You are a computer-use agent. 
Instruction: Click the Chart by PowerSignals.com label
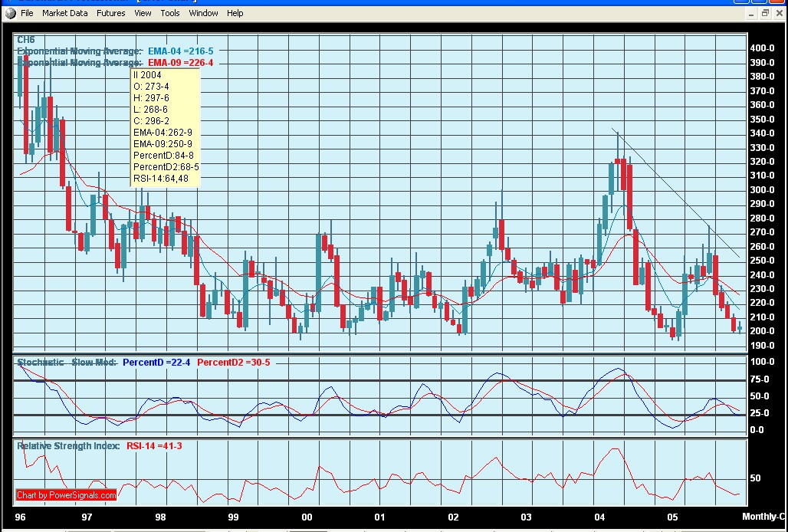pos(67,495)
